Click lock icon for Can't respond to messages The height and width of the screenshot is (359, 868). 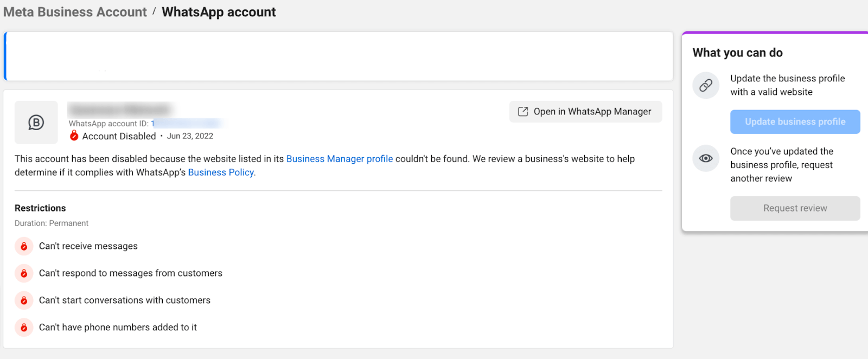click(x=24, y=273)
